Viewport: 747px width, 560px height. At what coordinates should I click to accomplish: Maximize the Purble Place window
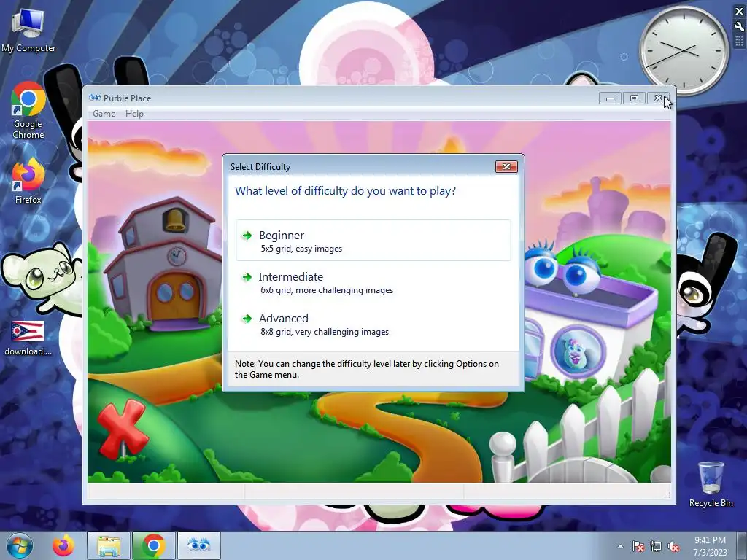pos(634,98)
